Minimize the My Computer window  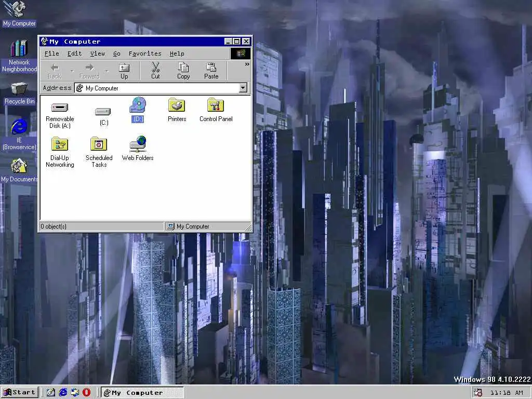click(228, 42)
